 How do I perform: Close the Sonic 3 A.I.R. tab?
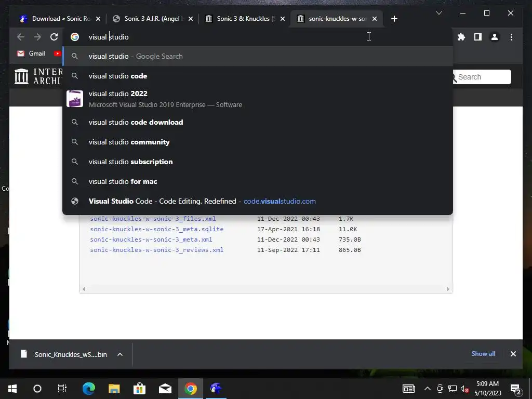[x=191, y=19]
